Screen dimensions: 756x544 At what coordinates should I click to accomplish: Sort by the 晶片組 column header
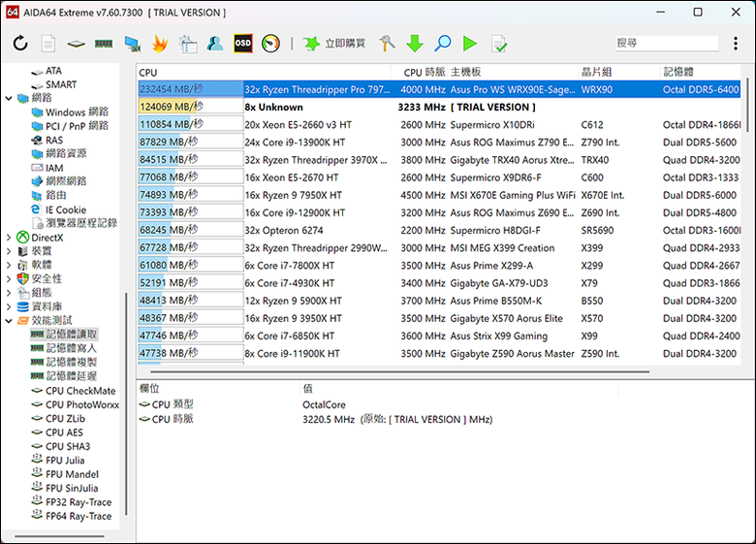[619, 73]
